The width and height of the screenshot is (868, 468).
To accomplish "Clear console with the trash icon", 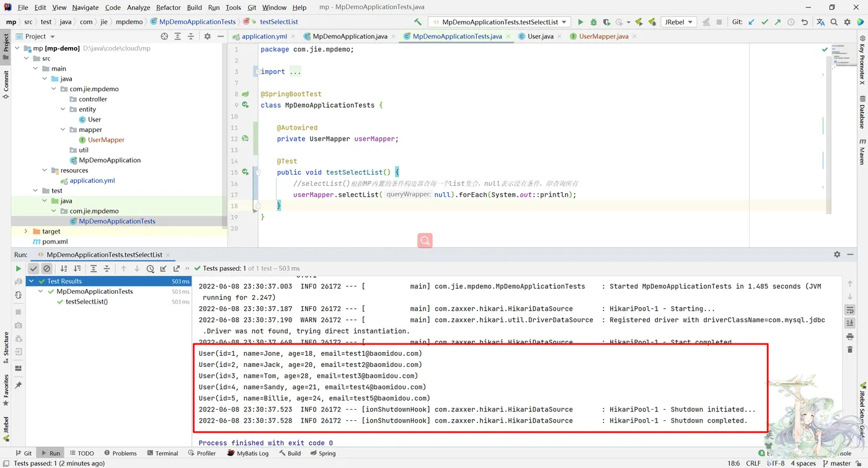I will [x=850, y=350].
